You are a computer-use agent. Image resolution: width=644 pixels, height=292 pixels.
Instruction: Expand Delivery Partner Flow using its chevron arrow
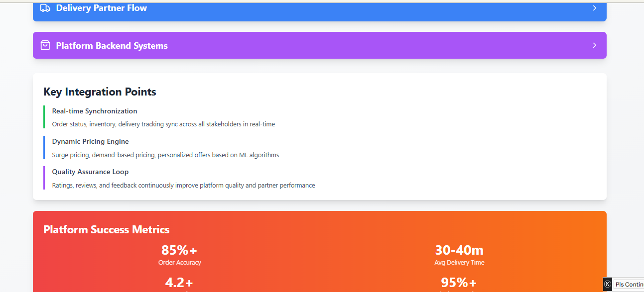coord(594,8)
